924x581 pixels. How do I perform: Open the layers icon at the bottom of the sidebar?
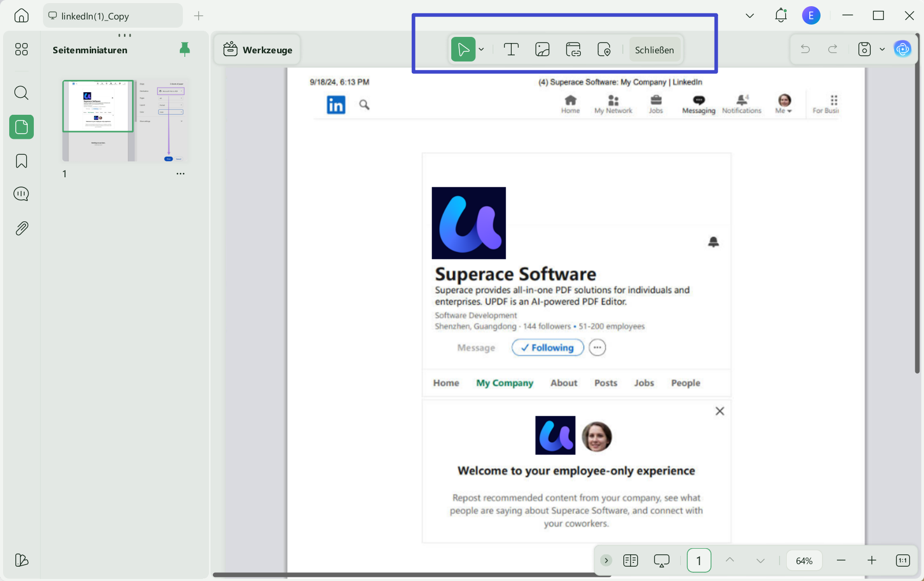coord(22,560)
